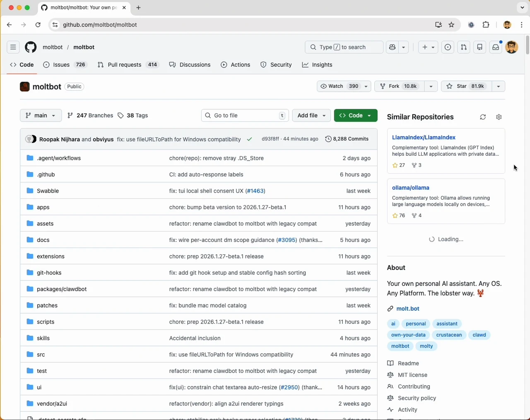Open the MIT license link

412,375
